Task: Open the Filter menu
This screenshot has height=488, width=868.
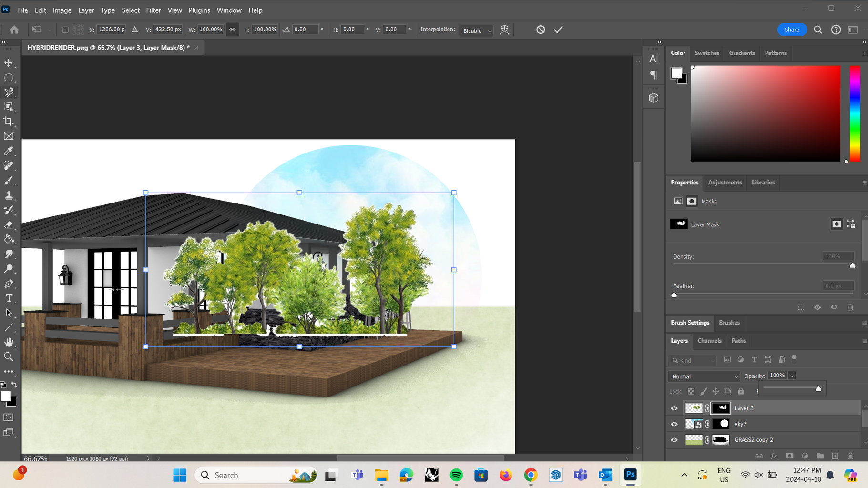Action: 153,10
